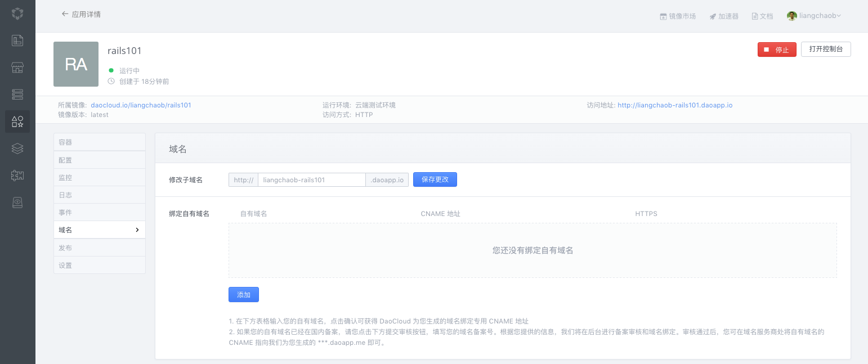The height and width of the screenshot is (364, 868).
Task: Click the latest version value
Action: pyautogui.click(x=100, y=115)
